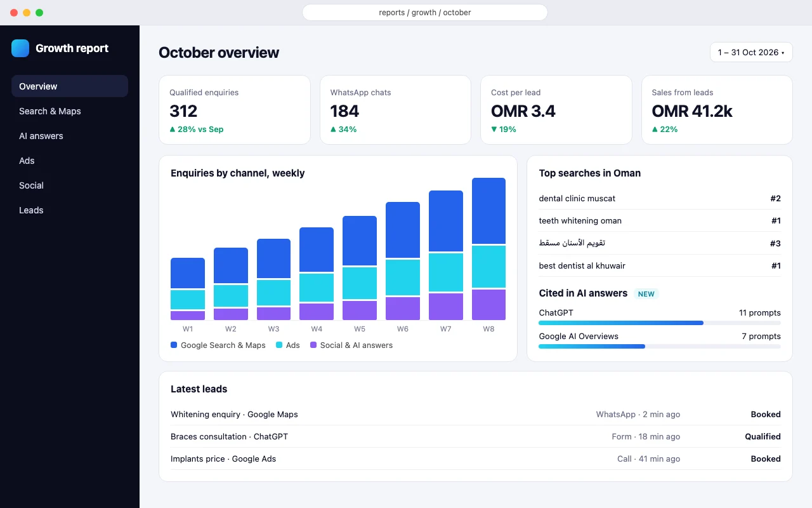The height and width of the screenshot is (508, 812).
Task: Click the W6 axis label
Action: point(403,329)
